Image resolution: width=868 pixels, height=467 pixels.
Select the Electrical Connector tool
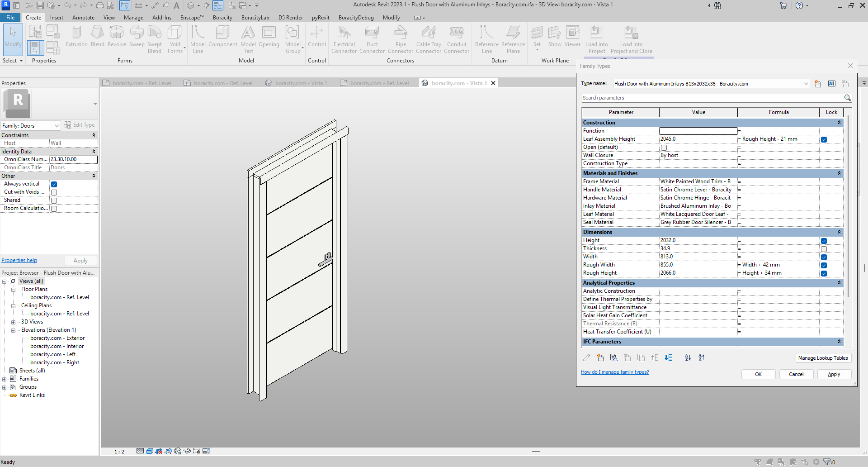pyautogui.click(x=344, y=39)
